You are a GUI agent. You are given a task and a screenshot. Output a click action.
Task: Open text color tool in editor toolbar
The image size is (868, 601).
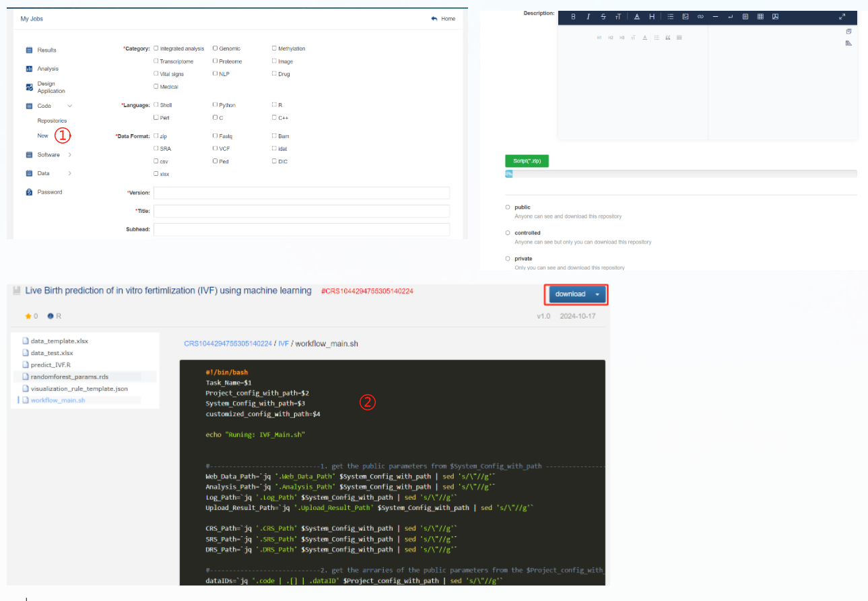click(637, 17)
